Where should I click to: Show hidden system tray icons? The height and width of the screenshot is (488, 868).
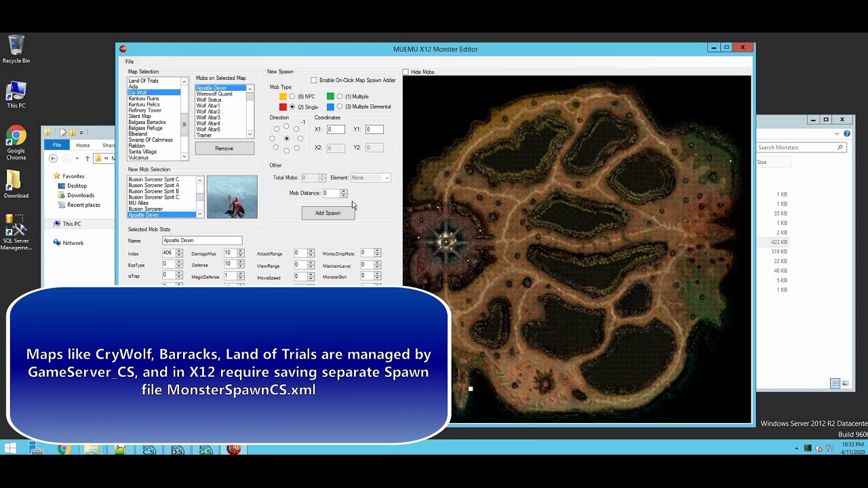(x=797, y=448)
